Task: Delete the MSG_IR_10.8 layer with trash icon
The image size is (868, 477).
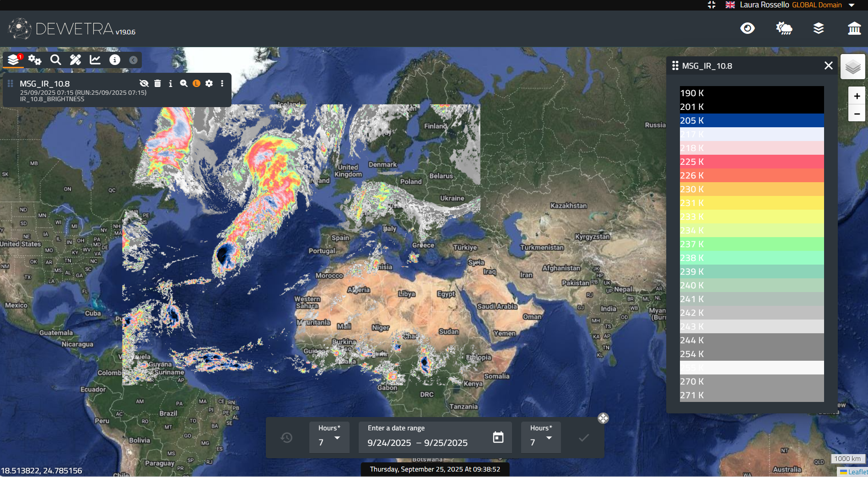Action: (x=157, y=83)
